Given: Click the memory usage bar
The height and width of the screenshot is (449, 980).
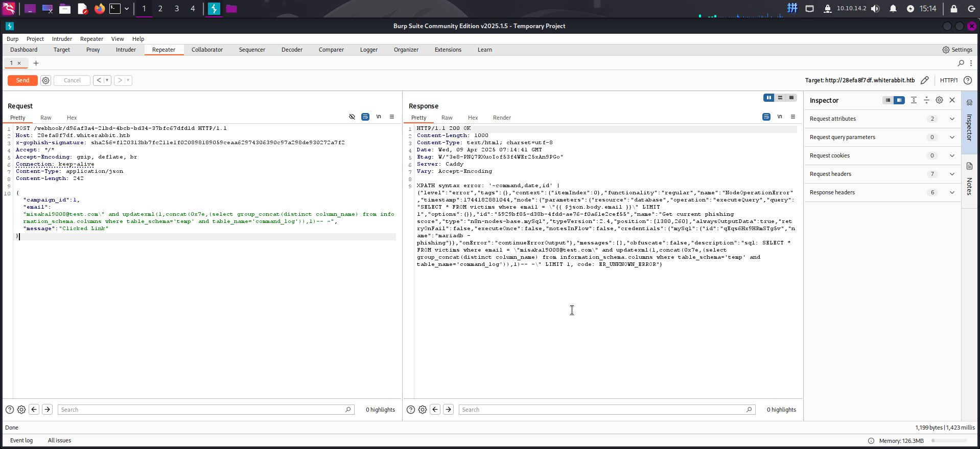Looking at the screenshot, I should click(949, 441).
